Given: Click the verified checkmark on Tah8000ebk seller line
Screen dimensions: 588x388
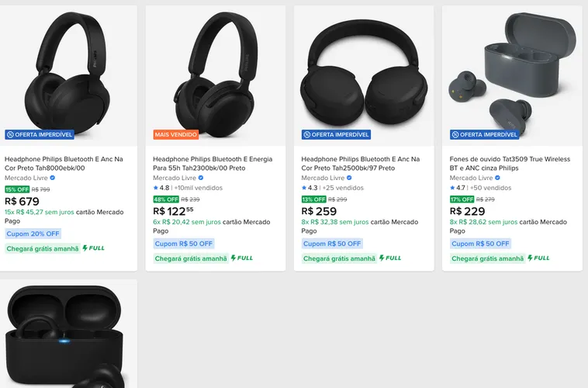Looking at the screenshot, I should (x=53, y=178).
